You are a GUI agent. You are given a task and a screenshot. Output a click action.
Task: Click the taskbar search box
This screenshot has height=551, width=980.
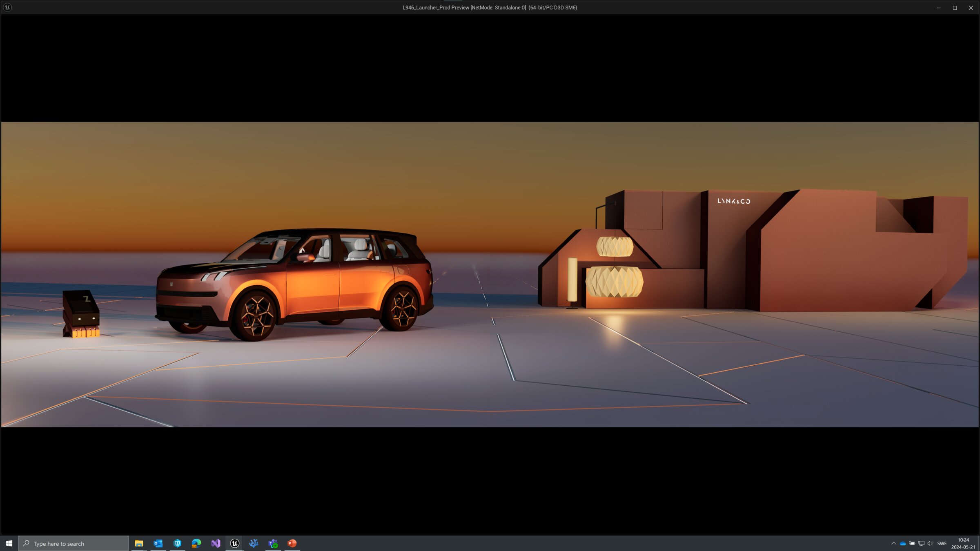point(73,543)
